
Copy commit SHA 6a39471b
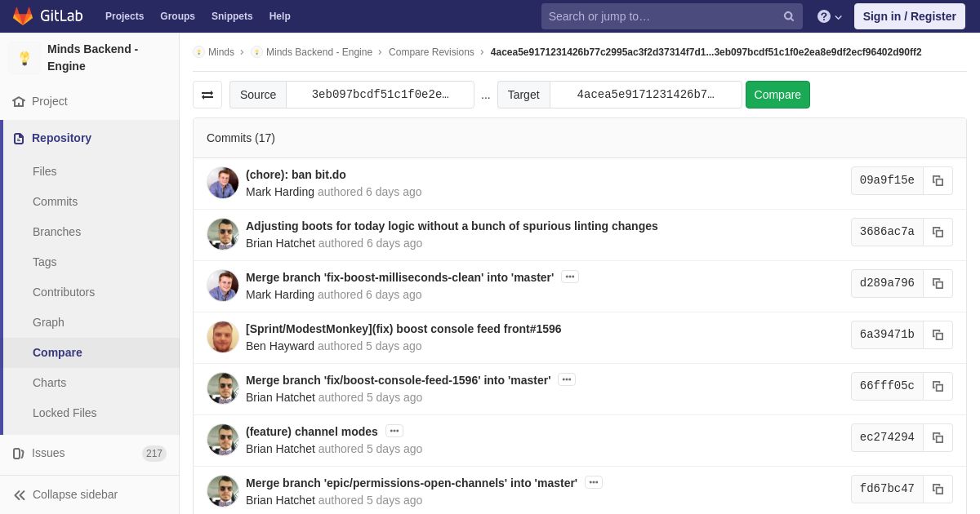[938, 335]
